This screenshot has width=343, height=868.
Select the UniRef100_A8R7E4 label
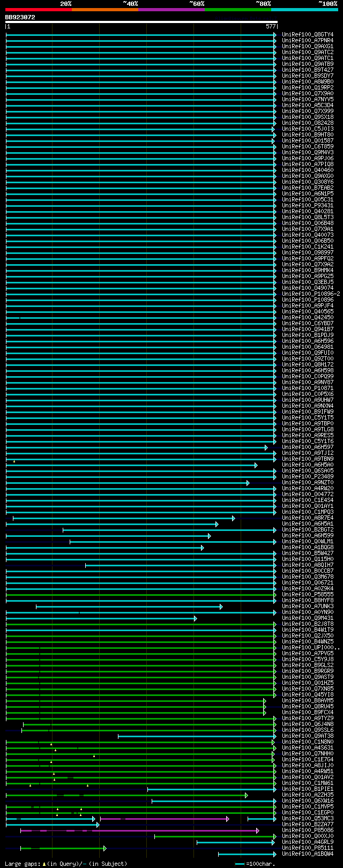[x=308, y=518]
